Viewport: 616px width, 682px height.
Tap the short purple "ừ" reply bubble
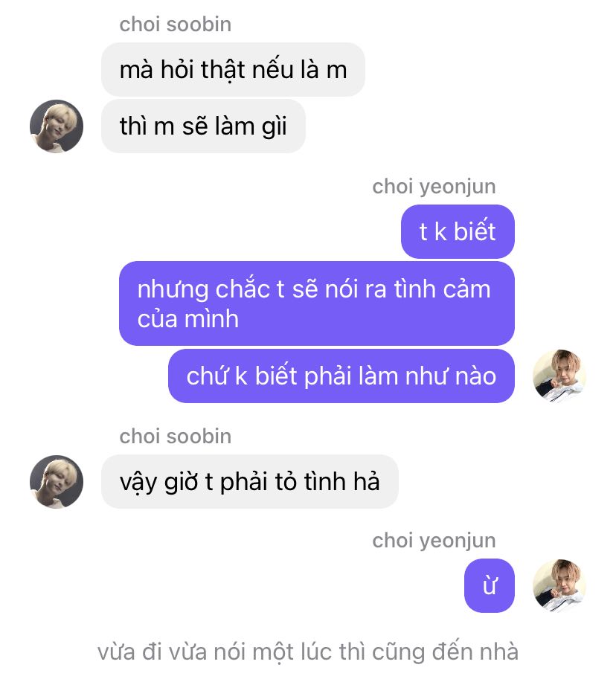[x=490, y=586]
